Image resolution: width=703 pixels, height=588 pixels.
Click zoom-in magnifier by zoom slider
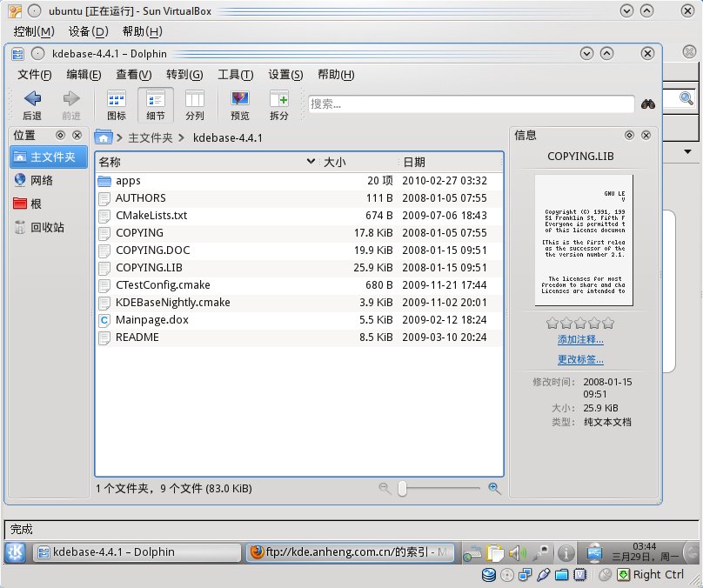tap(494, 488)
